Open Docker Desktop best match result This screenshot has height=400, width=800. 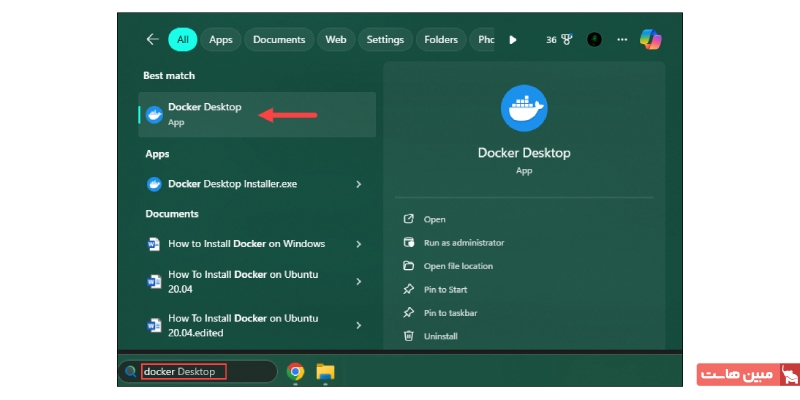204,114
